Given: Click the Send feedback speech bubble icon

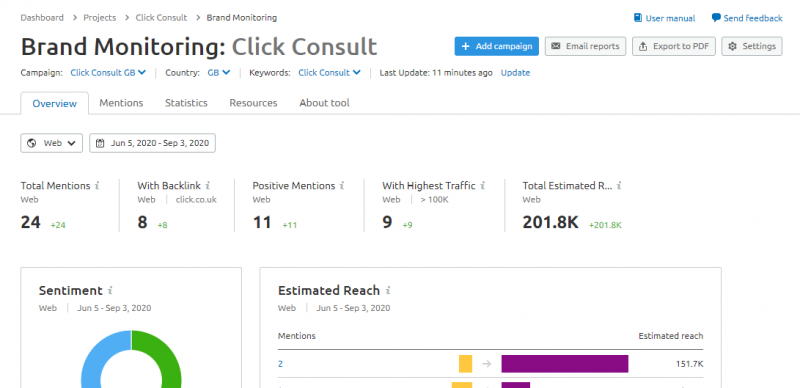Looking at the screenshot, I should click(x=716, y=18).
